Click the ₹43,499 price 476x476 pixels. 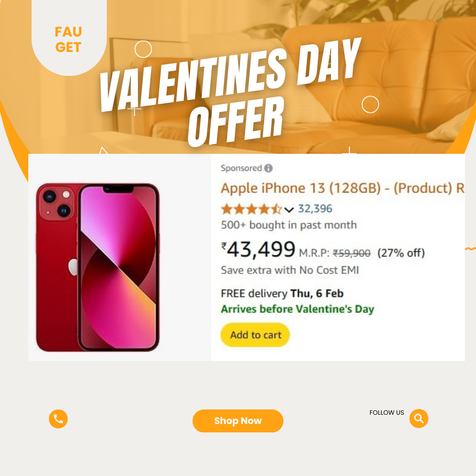click(258, 249)
